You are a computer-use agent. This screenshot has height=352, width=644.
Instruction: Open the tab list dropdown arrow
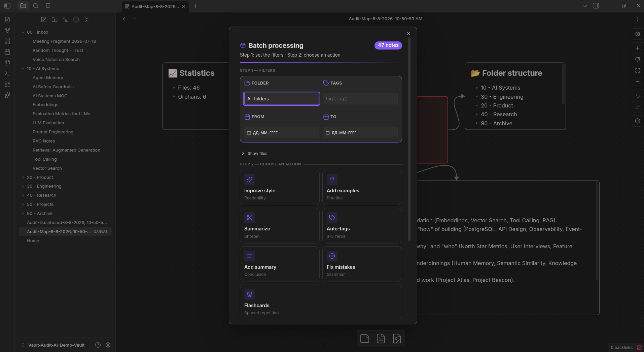pyautogui.click(x=585, y=6)
